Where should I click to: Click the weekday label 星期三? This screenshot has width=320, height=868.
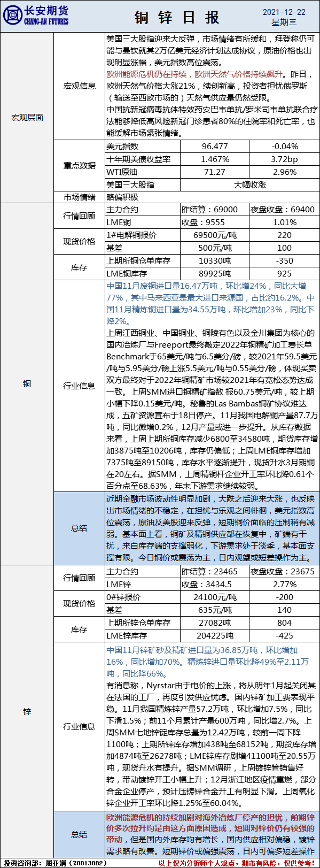284,22
